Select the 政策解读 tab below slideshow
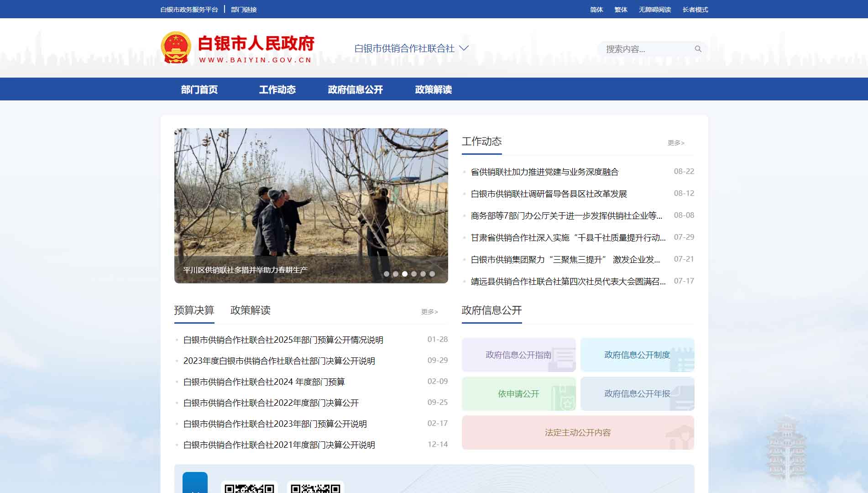868x493 pixels. pos(251,310)
